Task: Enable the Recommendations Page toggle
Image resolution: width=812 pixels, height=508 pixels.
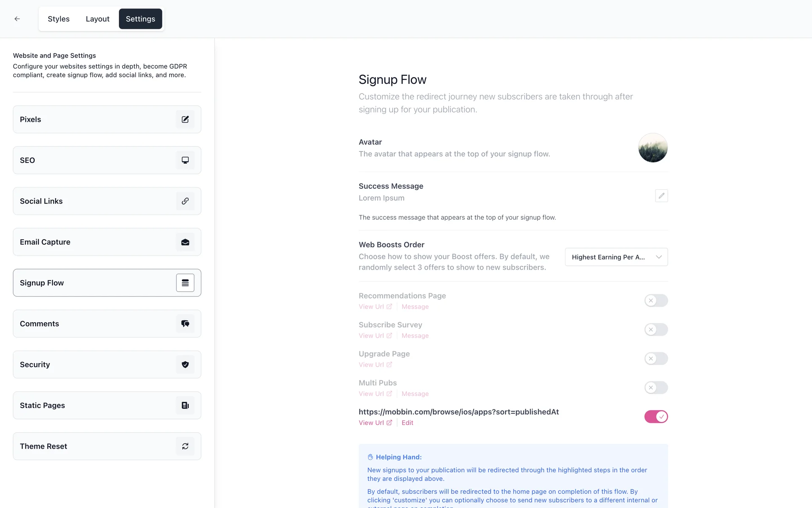Action: tap(656, 301)
